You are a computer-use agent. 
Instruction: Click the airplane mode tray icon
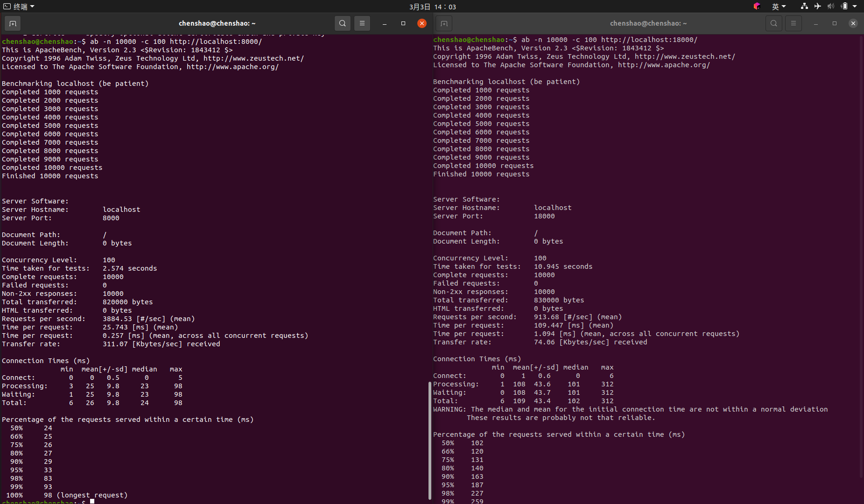click(818, 6)
